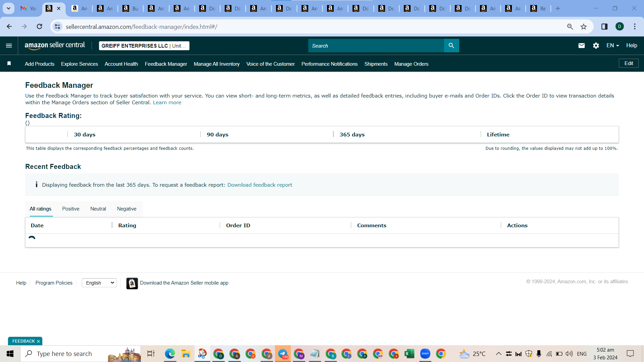Open Explore Services in the nav bar
This screenshot has height=362, width=644.
coord(79,64)
